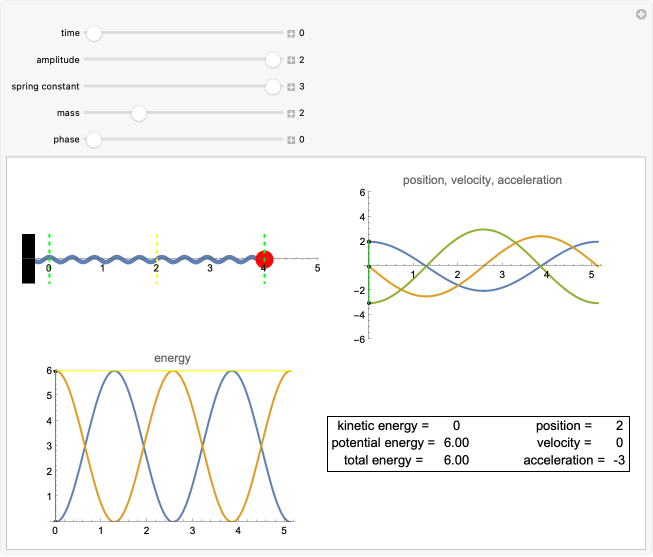Click the position, velocity, acceleration title

482,180
